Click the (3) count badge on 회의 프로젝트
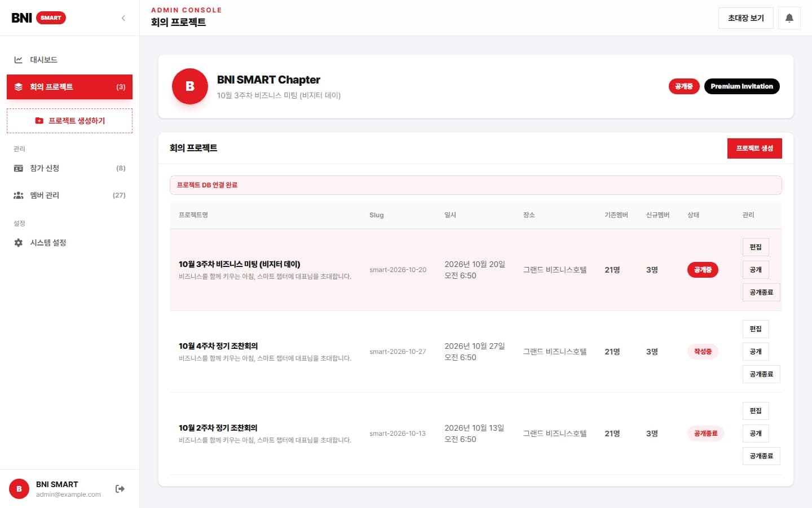Image resolution: width=812 pixels, height=508 pixels. 121,87
